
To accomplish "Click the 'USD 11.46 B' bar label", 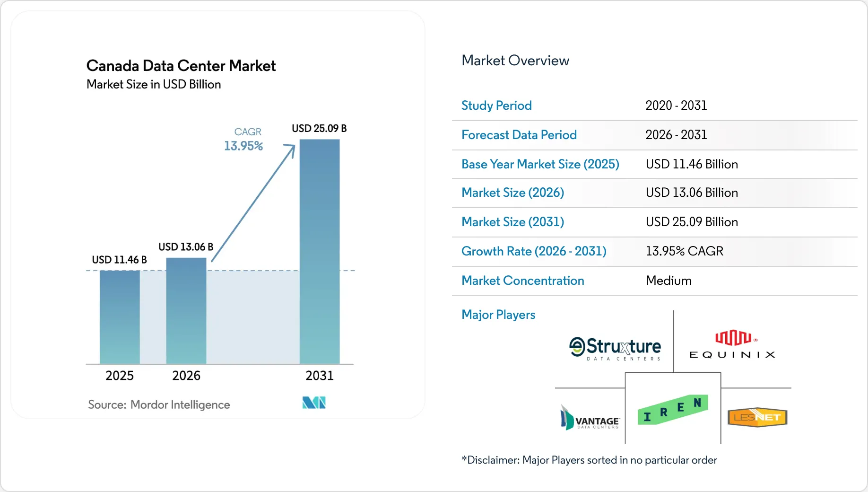I will click(119, 260).
